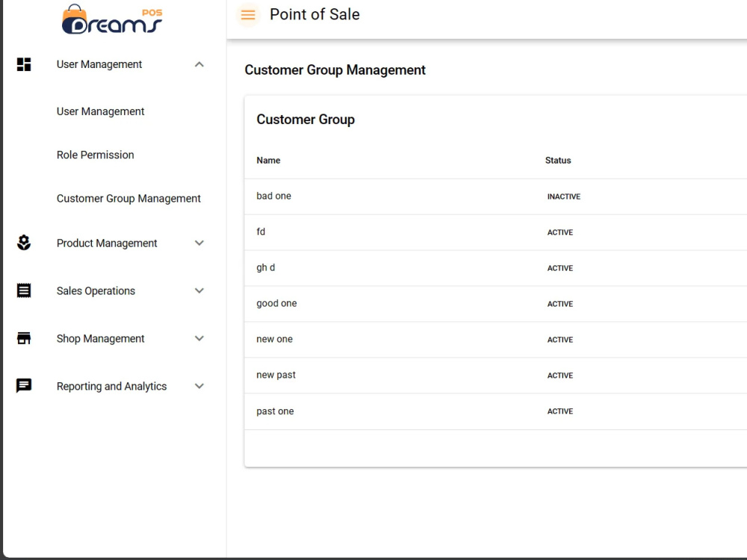Open the Role Permission submenu item

coord(96,155)
